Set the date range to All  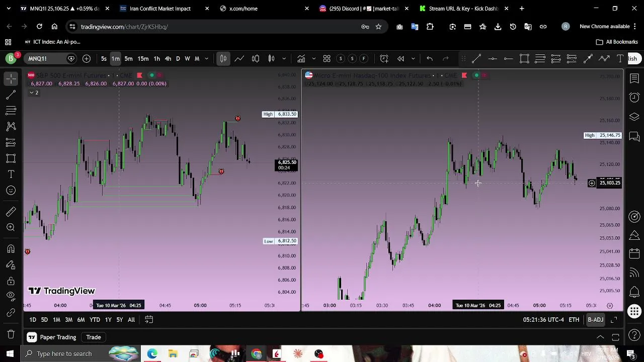131,320
